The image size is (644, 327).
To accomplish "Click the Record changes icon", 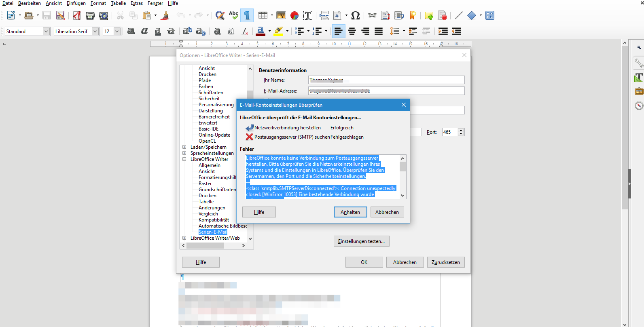I will click(443, 15).
